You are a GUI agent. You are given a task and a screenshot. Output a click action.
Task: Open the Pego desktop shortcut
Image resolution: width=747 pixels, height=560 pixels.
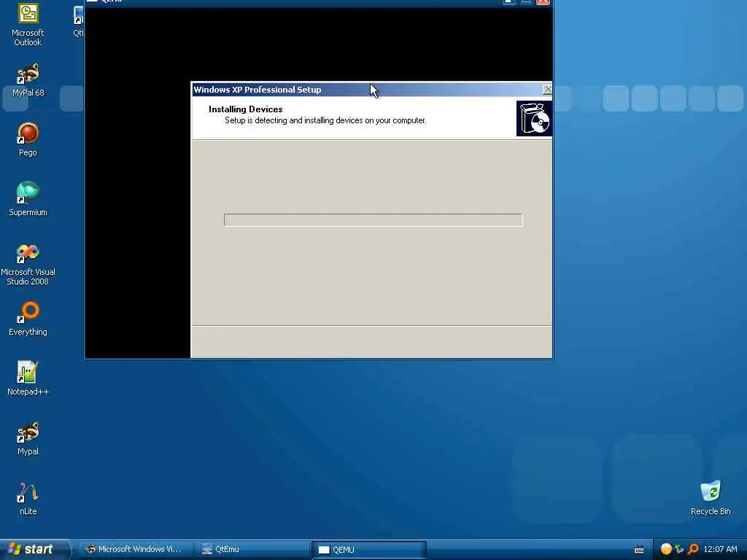coord(28,139)
